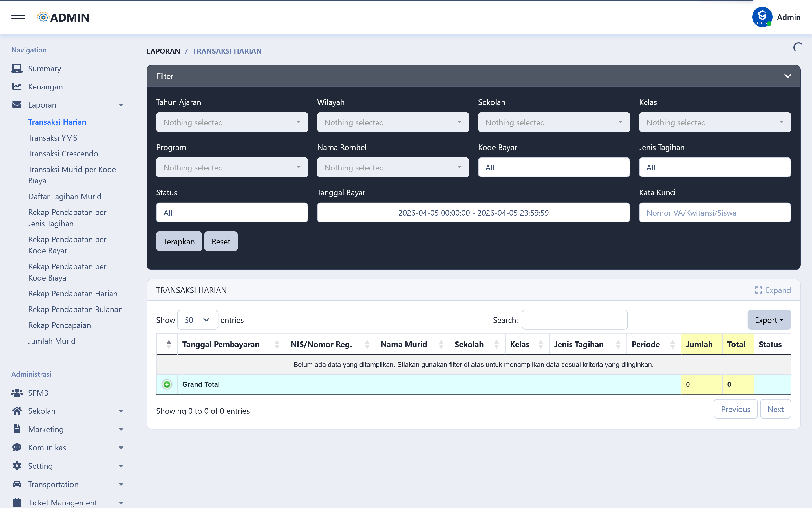Click the Terapkan button
The image size is (812, 508).
point(179,241)
